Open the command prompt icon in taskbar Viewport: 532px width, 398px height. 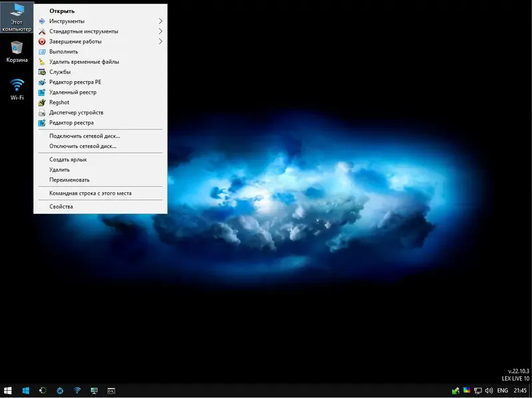[x=112, y=390]
